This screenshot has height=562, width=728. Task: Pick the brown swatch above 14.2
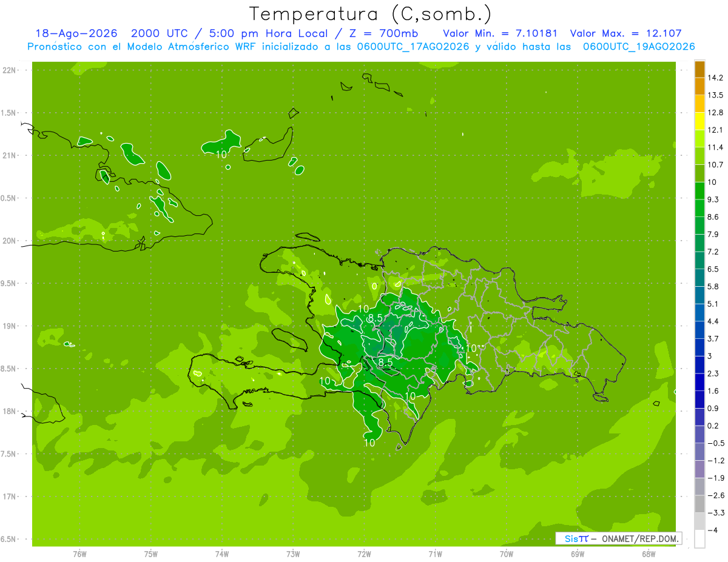(x=699, y=69)
